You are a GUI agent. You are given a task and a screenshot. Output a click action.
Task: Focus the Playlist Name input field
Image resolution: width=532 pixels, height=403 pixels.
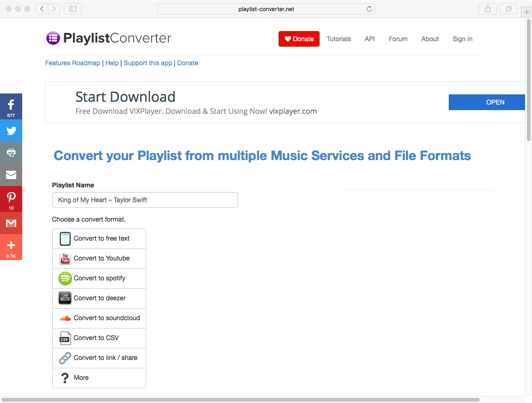coord(145,200)
